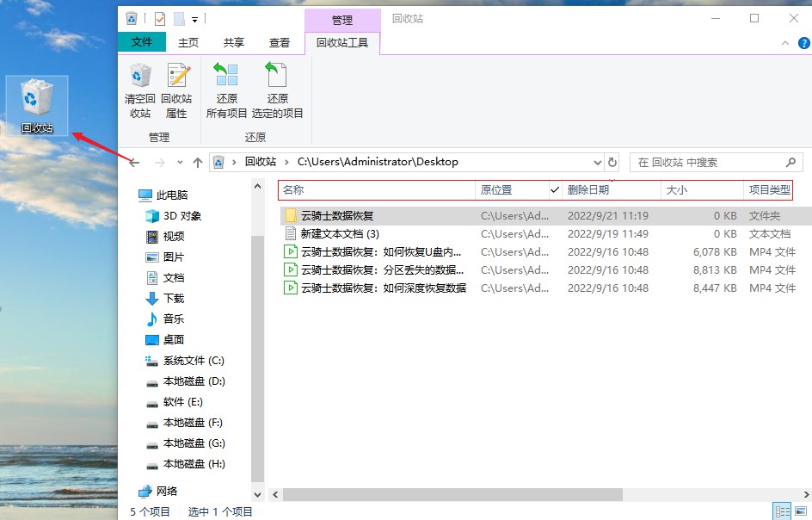Click the Recycle Bin icon in the address bar
This screenshot has height=520, width=812.
(x=219, y=162)
